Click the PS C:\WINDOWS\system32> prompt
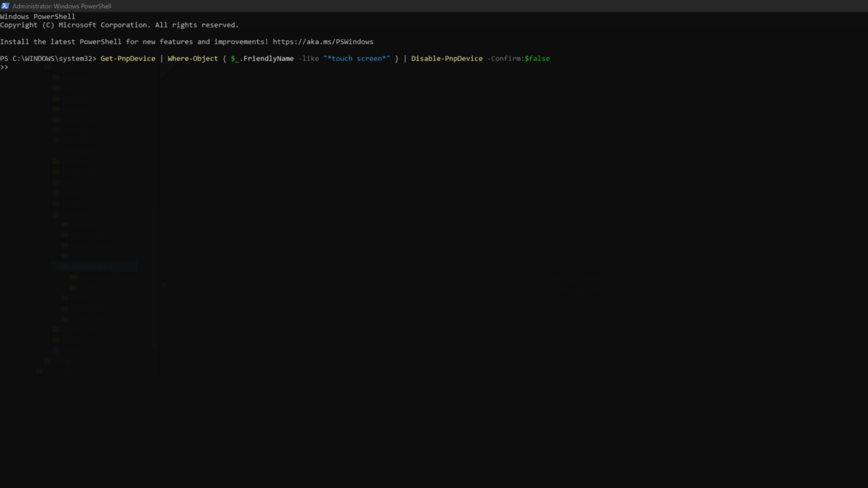Image resolution: width=868 pixels, height=488 pixels. [x=48, y=59]
